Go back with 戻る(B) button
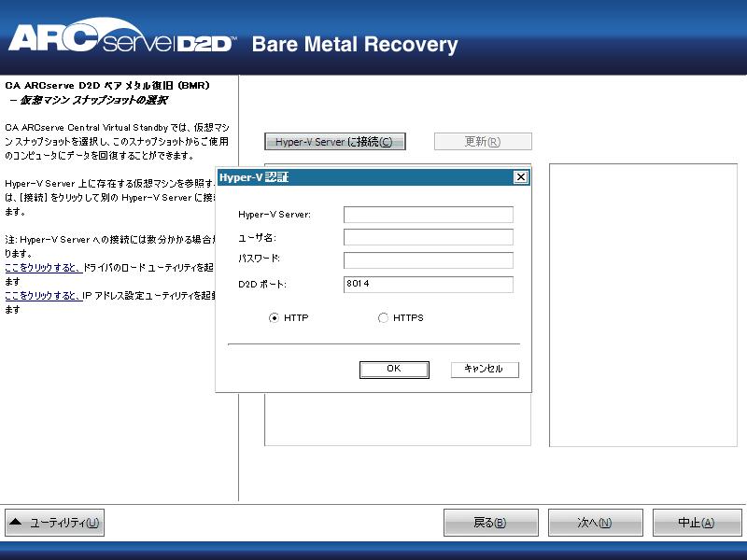The height and width of the screenshot is (560, 747). pyautogui.click(x=491, y=523)
